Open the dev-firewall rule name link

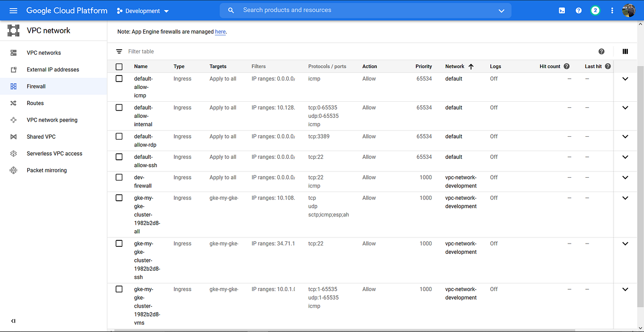coord(143,181)
